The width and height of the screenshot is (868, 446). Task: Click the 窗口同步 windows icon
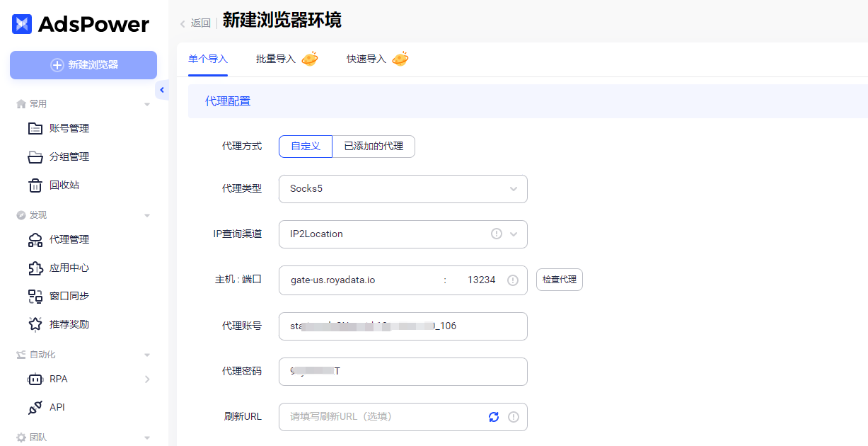pyautogui.click(x=35, y=296)
